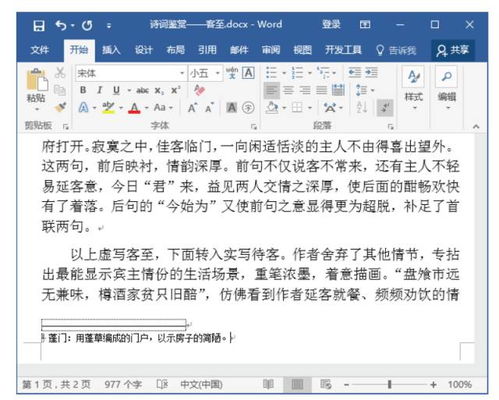Viewport: 499px width, 400px height.
Task: Click the 977 个字 word count indicator
Action: (x=123, y=385)
